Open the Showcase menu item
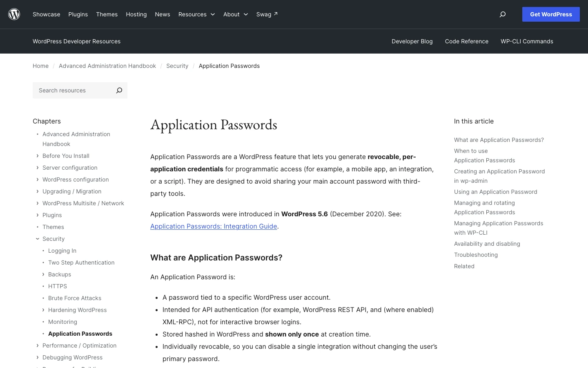Viewport: 588px width, 368px height. click(x=47, y=14)
